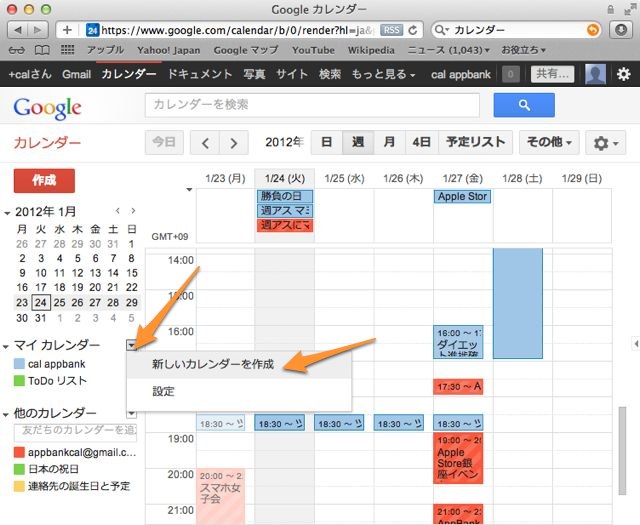The image size is (640, 525).
Task: Switch to 4日 view
Action: 422,142
